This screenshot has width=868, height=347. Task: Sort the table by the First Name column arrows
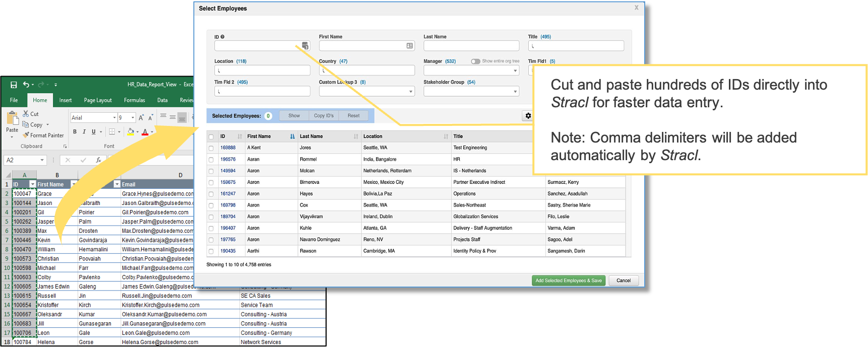point(292,136)
